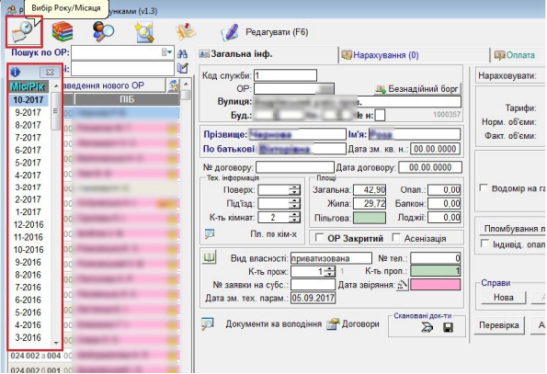
Task: Switch to the Нарахування (0) tab
Action: [380, 55]
